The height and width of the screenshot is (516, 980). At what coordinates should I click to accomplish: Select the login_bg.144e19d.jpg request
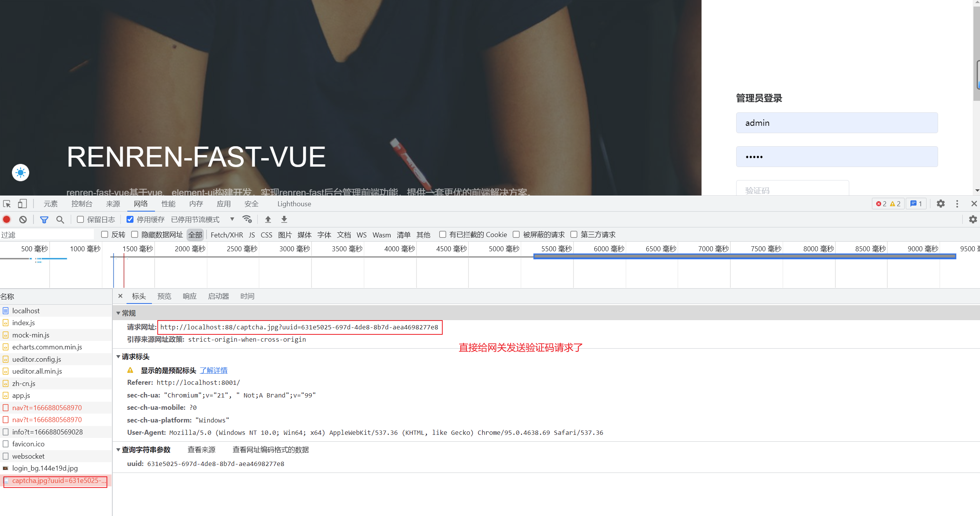point(56,468)
